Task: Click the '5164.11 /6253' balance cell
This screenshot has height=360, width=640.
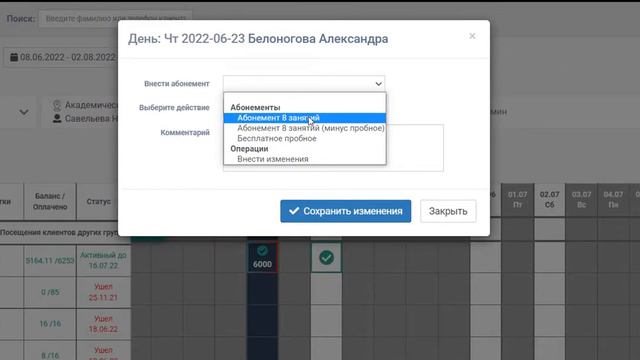Action: point(50,260)
